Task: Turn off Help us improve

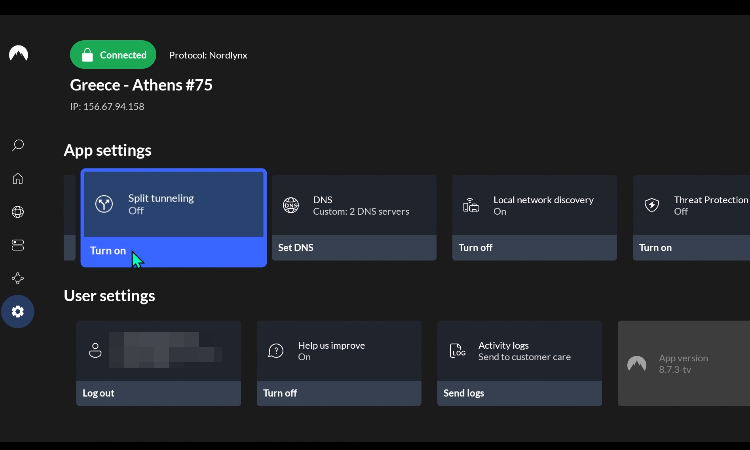Action: (339, 393)
